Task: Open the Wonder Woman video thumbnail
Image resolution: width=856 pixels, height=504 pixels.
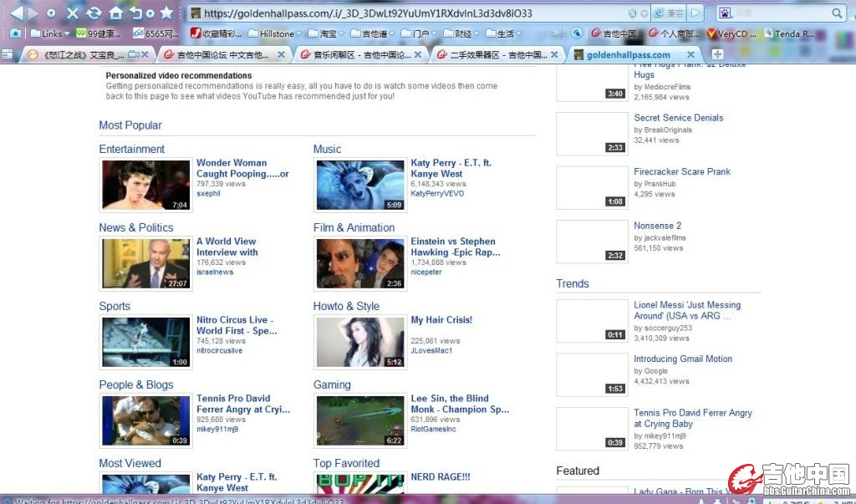Action: (145, 185)
